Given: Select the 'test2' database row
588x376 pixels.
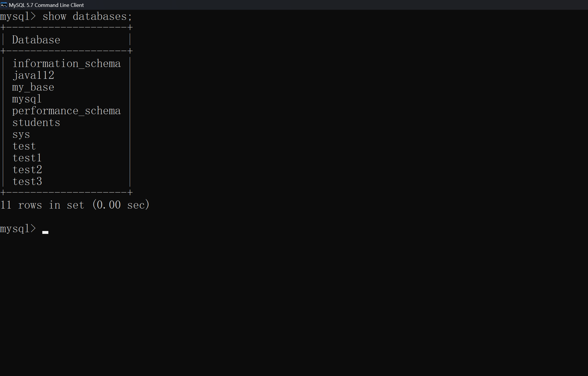Looking at the screenshot, I should [x=27, y=170].
